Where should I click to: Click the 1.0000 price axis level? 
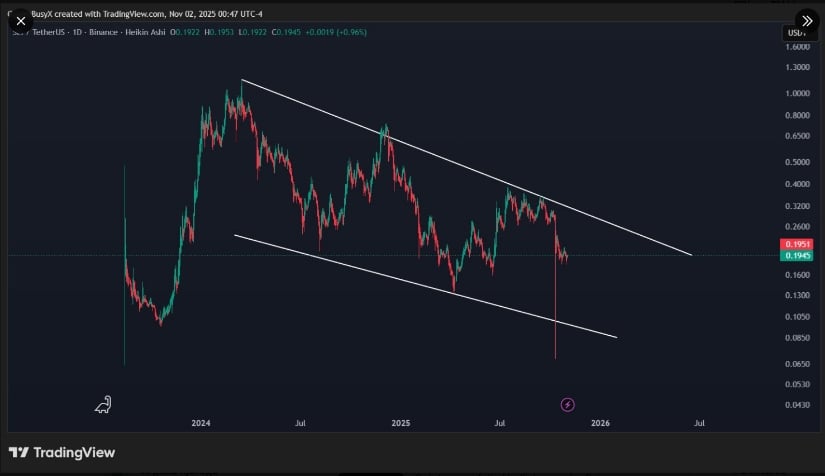[x=798, y=94]
